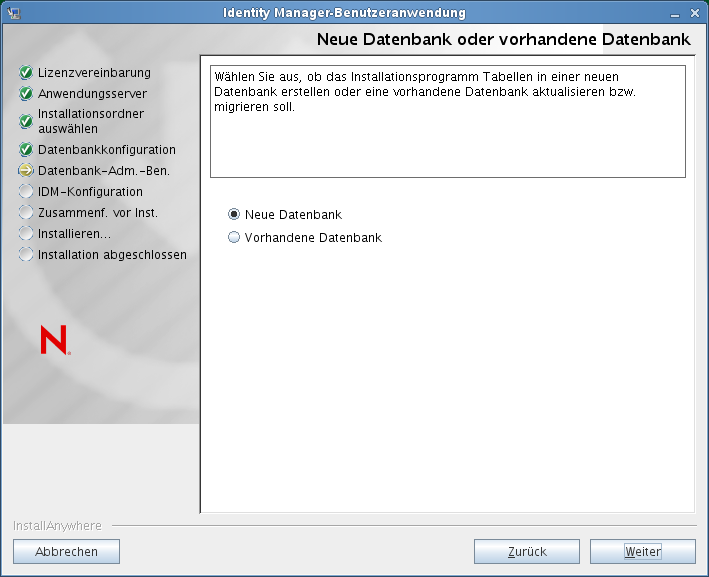This screenshot has width=709, height=577.
Task: Click the checkmark beside Installationsordner auswählen
Action: pyautogui.click(x=26, y=121)
